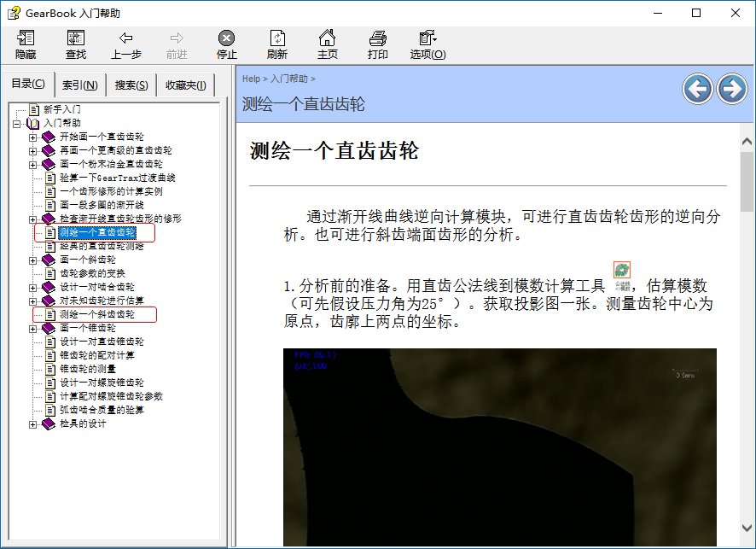Select the page icon beside 新手入门

pos(34,109)
